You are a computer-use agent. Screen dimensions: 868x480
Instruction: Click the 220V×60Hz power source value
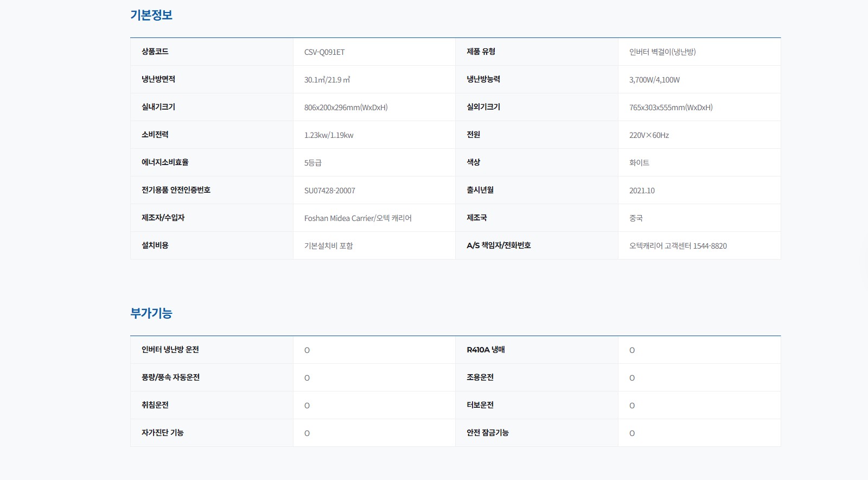(649, 135)
